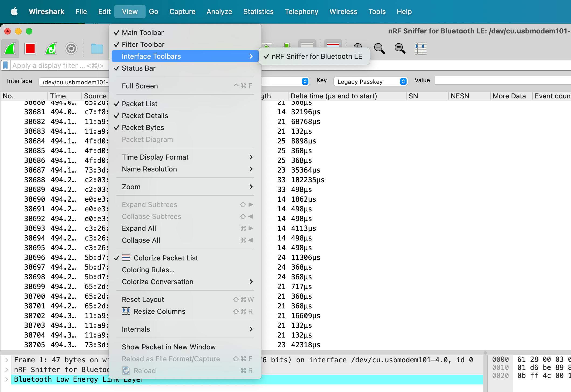Start a new capture with the green fin icon

click(10, 49)
